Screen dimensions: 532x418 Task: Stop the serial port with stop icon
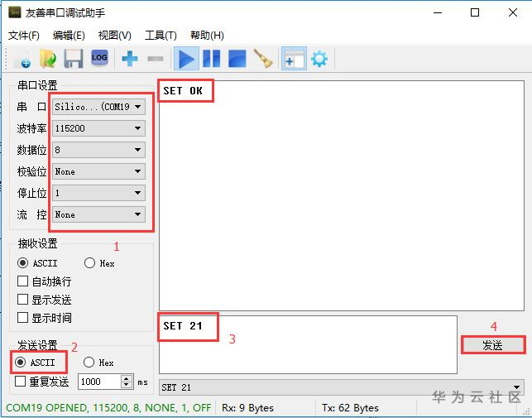pos(237,59)
